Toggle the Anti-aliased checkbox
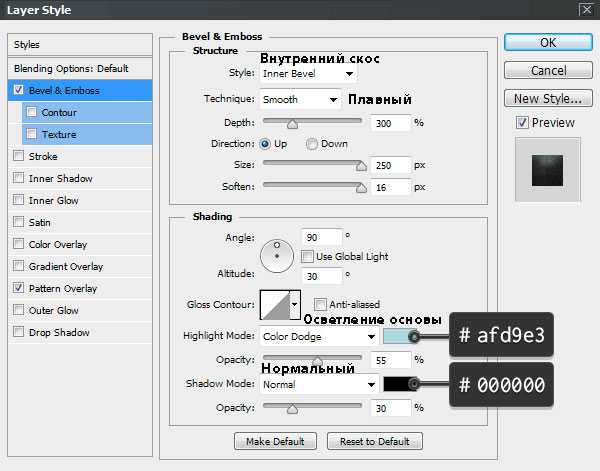600x471 pixels. tap(320, 304)
